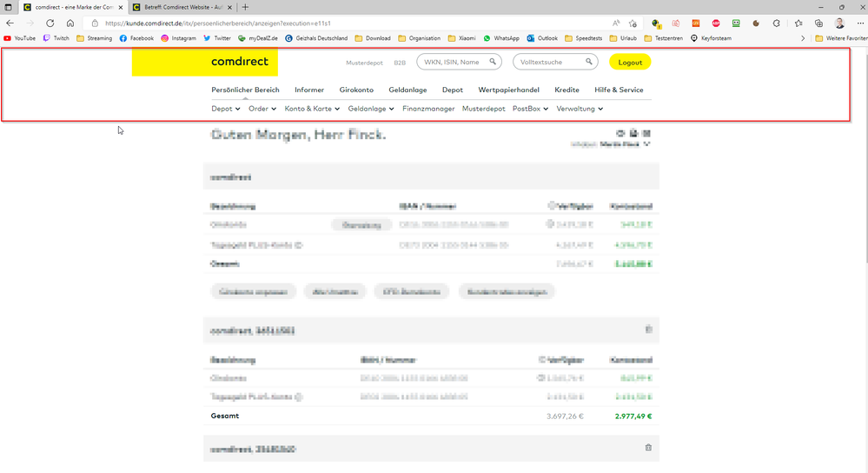Open the Verwaltung dropdown menu
Image resolution: width=868 pixels, height=473 pixels.
click(580, 109)
